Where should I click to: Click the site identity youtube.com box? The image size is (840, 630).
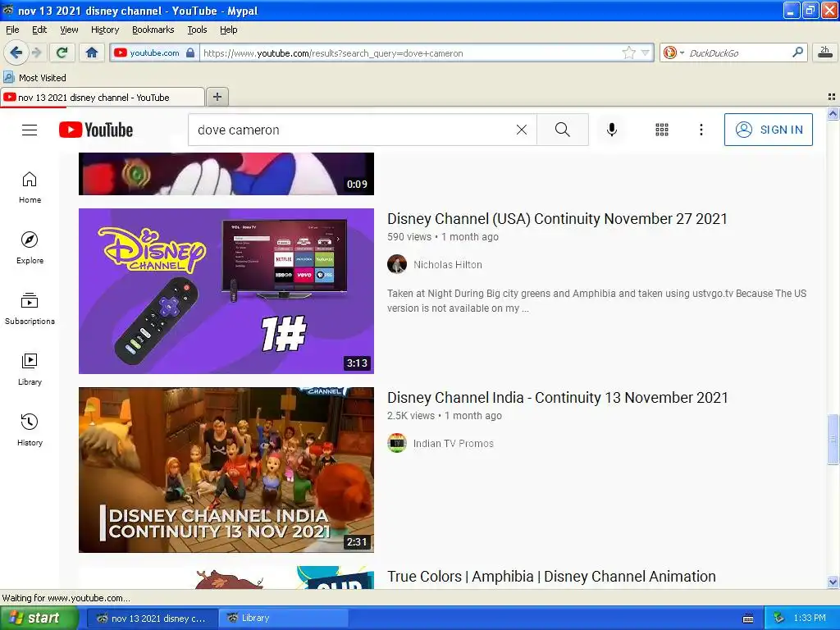pyautogui.click(x=154, y=52)
